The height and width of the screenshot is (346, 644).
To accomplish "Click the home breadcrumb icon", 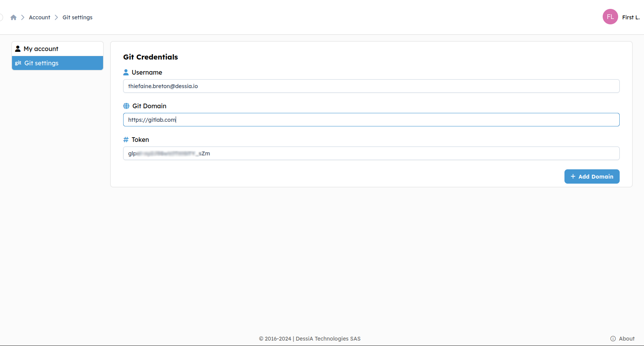I will [x=14, y=17].
